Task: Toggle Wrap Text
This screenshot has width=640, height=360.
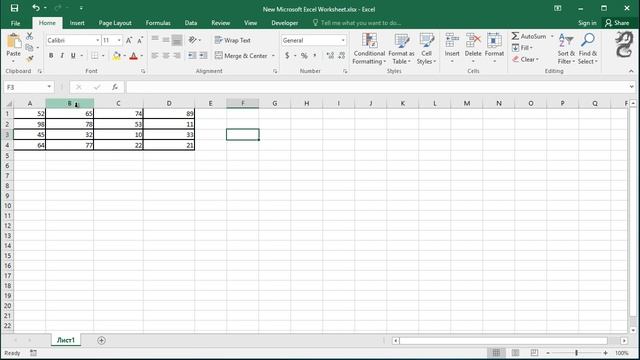Action: (x=233, y=40)
